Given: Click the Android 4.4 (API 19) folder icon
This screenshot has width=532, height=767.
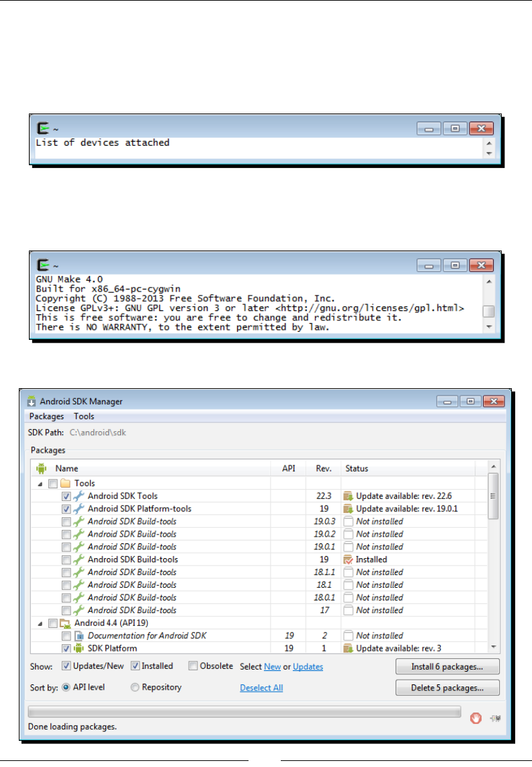Looking at the screenshot, I should (x=65, y=623).
